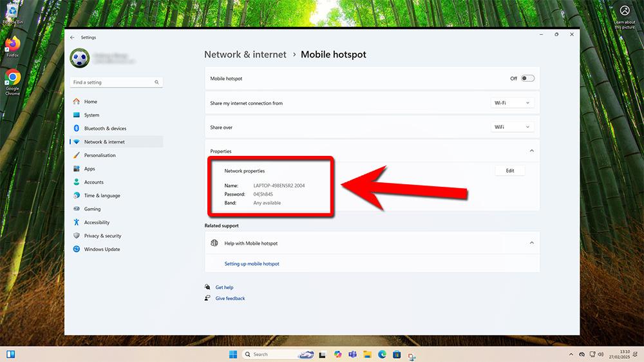The image size is (644, 362).
Task: Open File Explorer from the taskbar
Action: 367,354
